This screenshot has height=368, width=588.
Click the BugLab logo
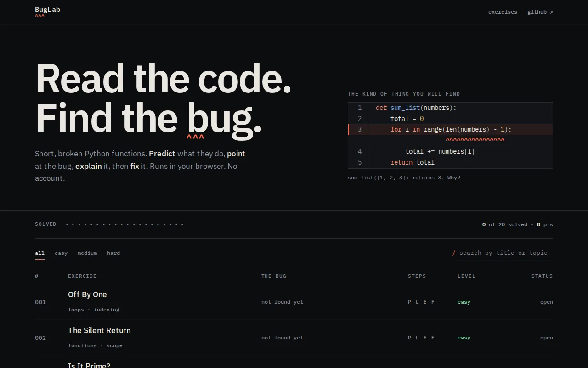coord(47,11)
